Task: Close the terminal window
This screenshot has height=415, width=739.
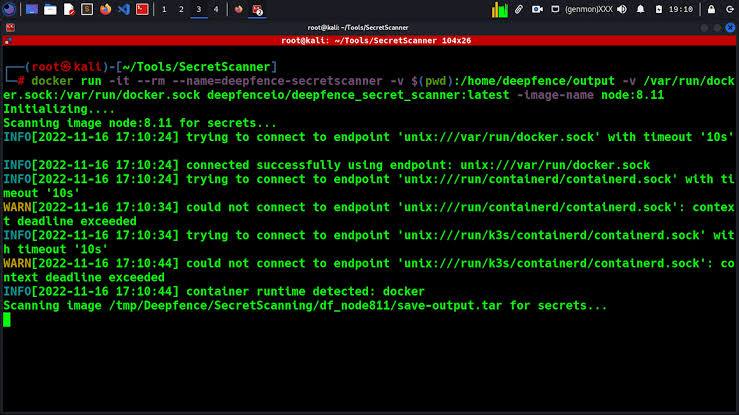Action: click(730, 27)
